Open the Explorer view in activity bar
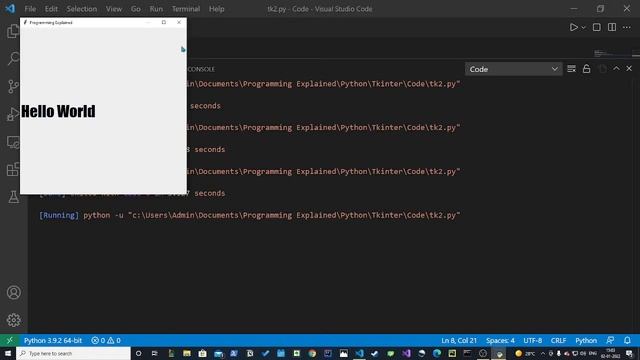This screenshot has height=360, width=640. (x=13, y=31)
